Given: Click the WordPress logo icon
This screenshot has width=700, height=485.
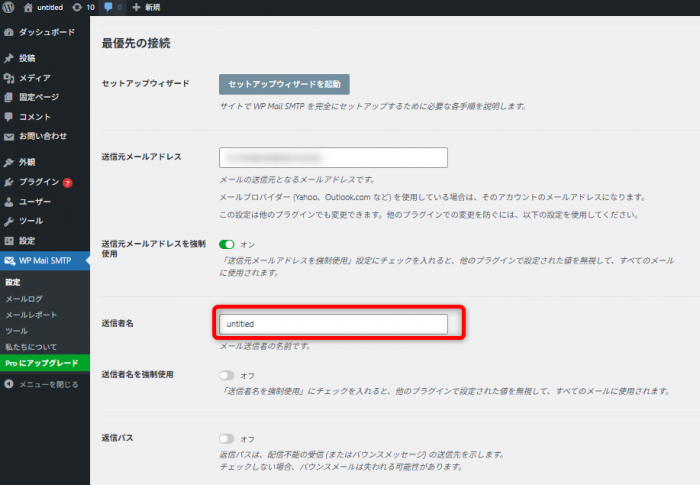Looking at the screenshot, I should pyautogui.click(x=9, y=7).
